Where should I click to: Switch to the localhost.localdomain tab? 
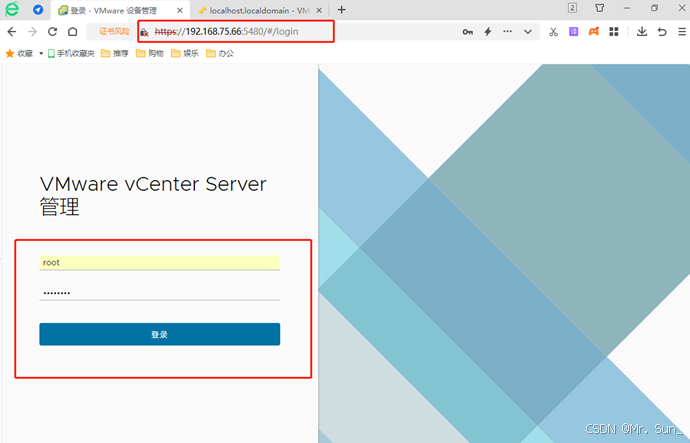tap(260, 10)
